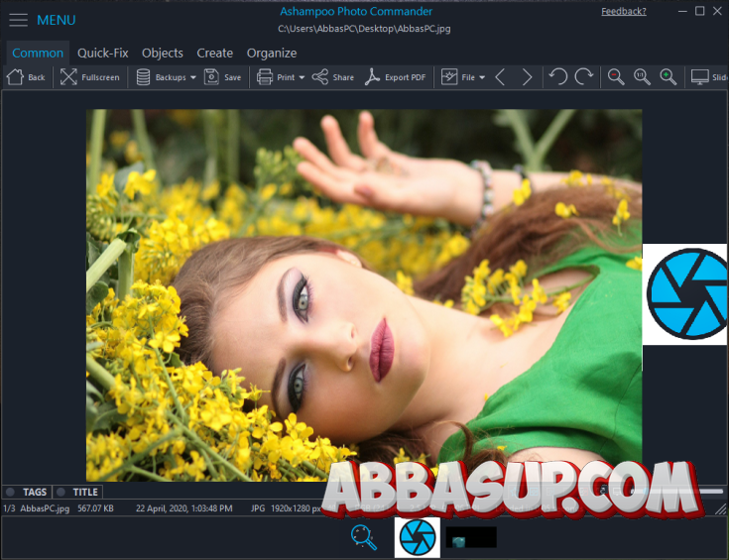Image resolution: width=729 pixels, height=560 pixels.
Task: Expand the Print dropdown arrow
Action: pos(302,77)
